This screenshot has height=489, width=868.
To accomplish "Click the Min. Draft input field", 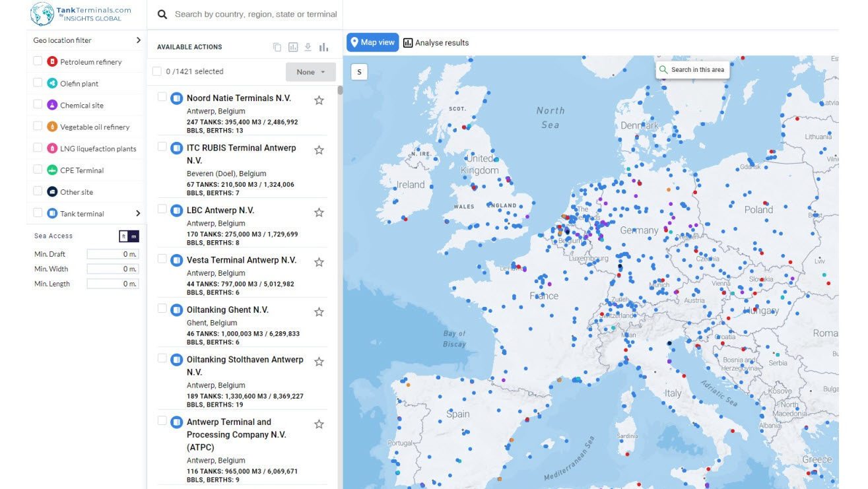I will (112, 254).
